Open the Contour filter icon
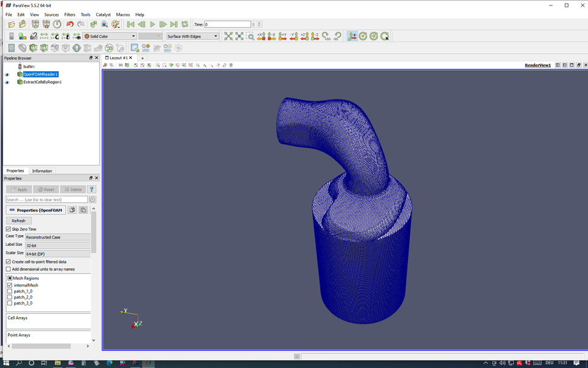Screen dimensions: 588x368 pyautogui.click(x=21, y=48)
